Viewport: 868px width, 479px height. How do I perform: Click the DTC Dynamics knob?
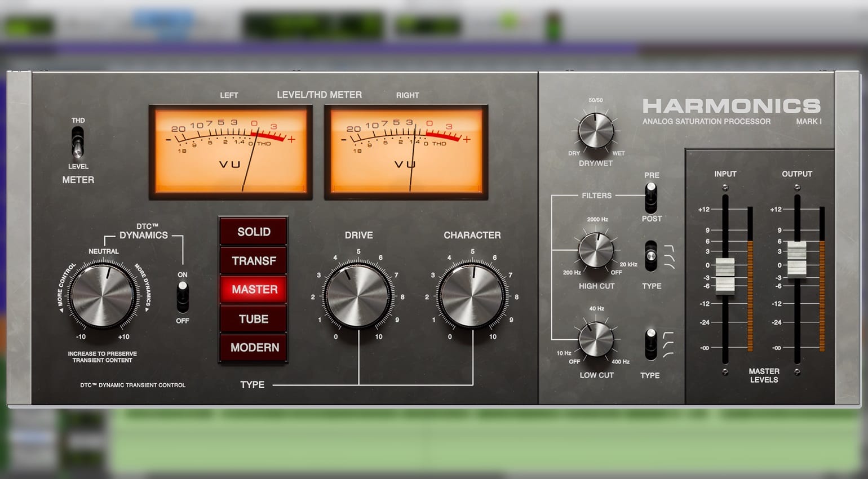pos(103,295)
